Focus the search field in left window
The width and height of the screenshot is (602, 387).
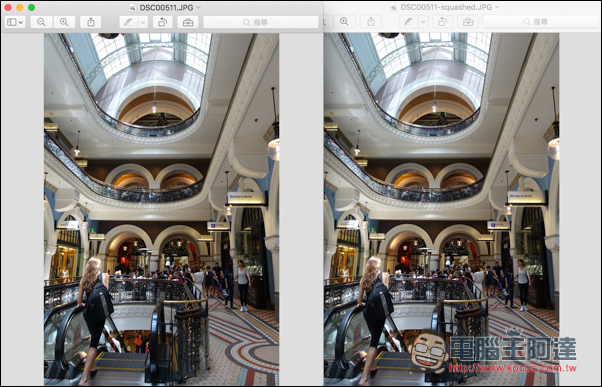pyautogui.click(x=261, y=22)
